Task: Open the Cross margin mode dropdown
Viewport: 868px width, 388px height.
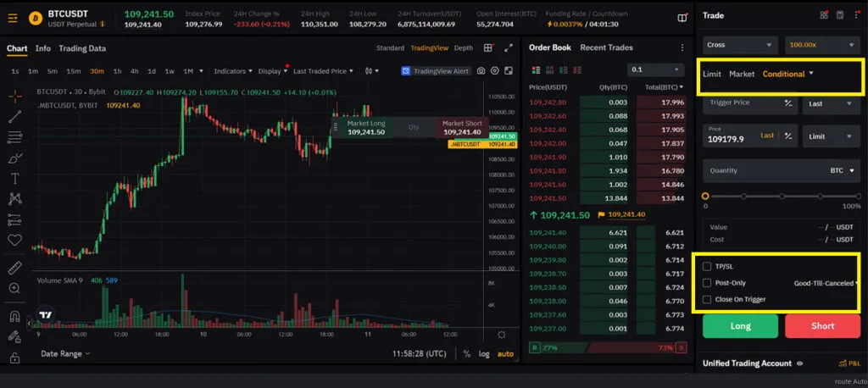Action: point(741,45)
